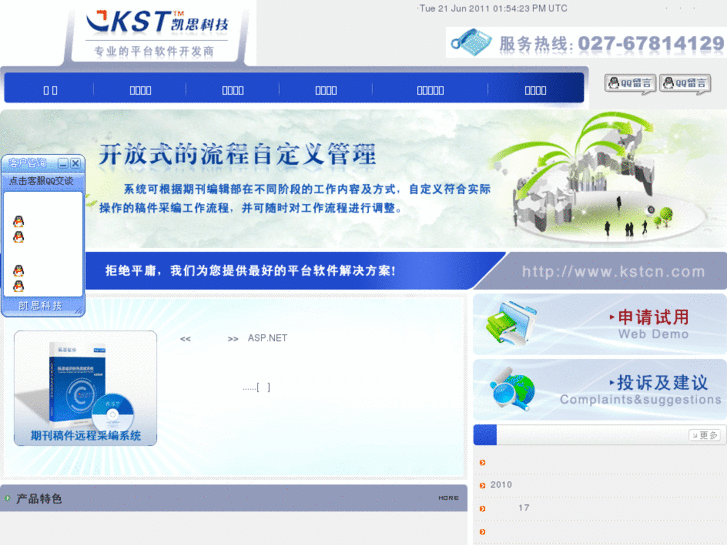Open the news item starting with 2010

click(501, 485)
